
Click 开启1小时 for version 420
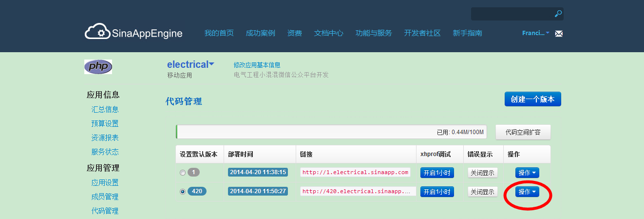point(437,192)
